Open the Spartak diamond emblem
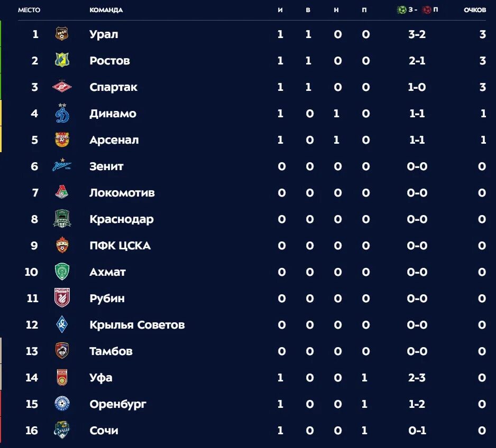496x448 pixels. coord(62,87)
